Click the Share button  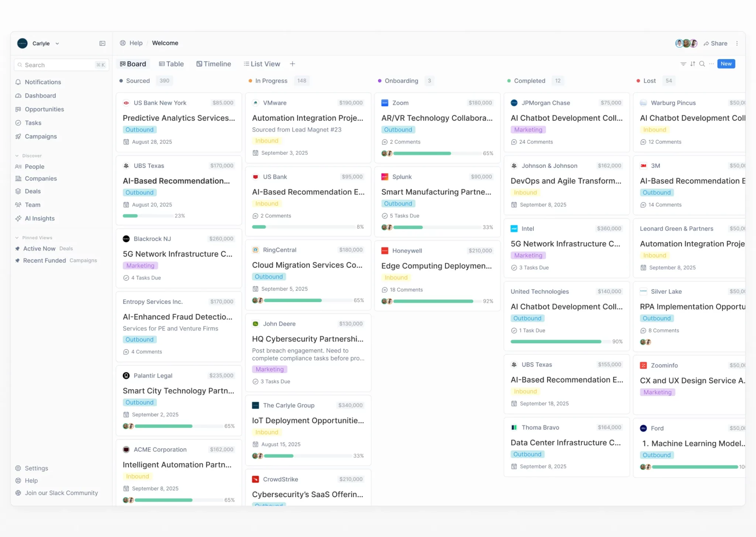click(x=715, y=42)
